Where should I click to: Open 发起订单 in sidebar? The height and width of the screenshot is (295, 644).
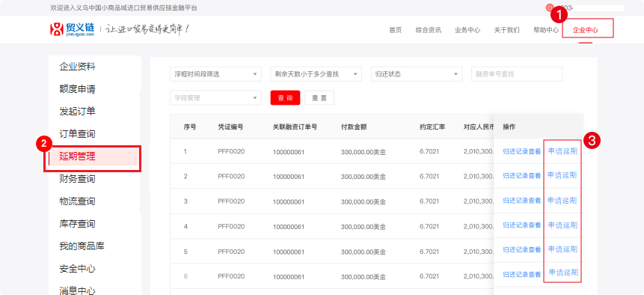pos(77,112)
